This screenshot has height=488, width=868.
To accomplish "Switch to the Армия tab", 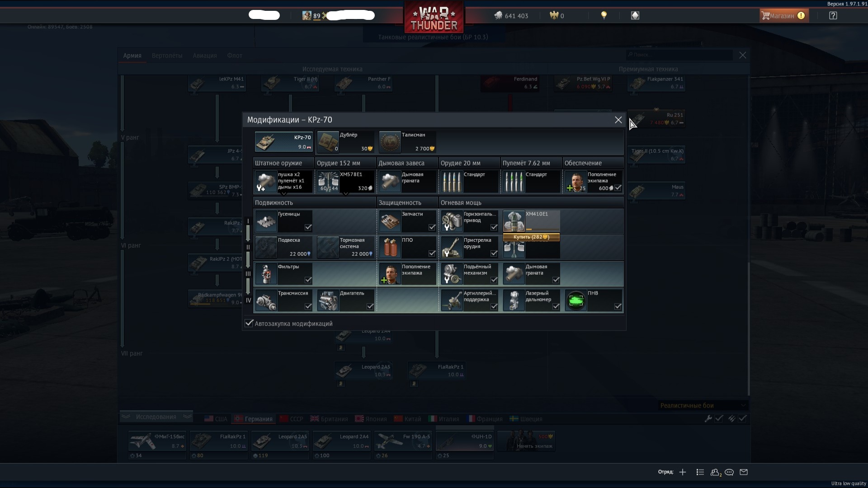I will 132,56.
